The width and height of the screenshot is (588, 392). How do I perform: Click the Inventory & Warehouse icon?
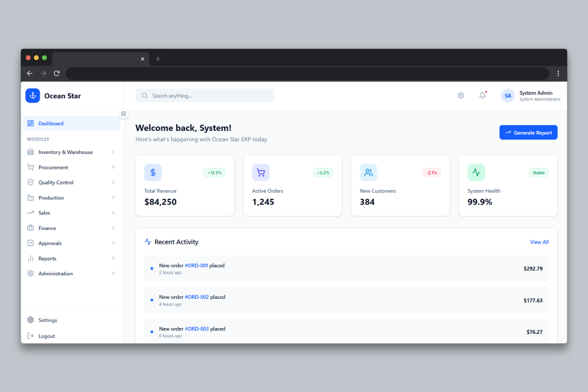click(x=31, y=152)
